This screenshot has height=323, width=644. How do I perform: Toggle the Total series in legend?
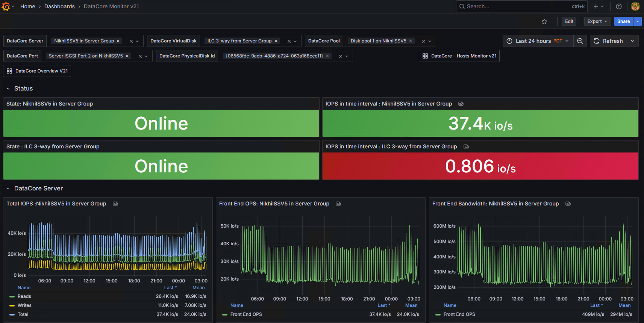(x=23, y=314)
